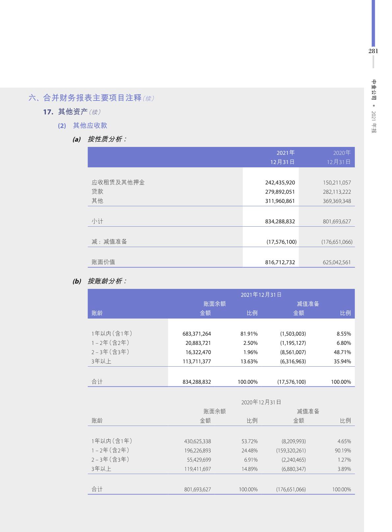Select the vertical 中金公司 sidebar text
This screenshot has width=392, height=532.
374,90
